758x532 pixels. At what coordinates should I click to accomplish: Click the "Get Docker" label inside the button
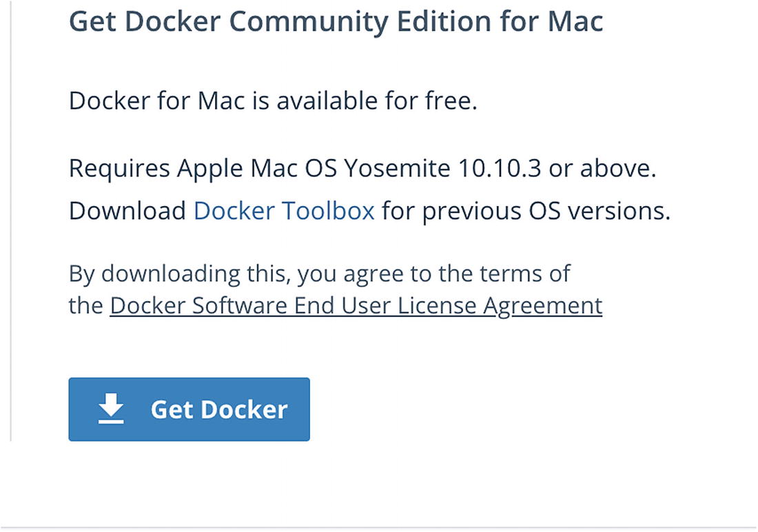click(218, 409)
